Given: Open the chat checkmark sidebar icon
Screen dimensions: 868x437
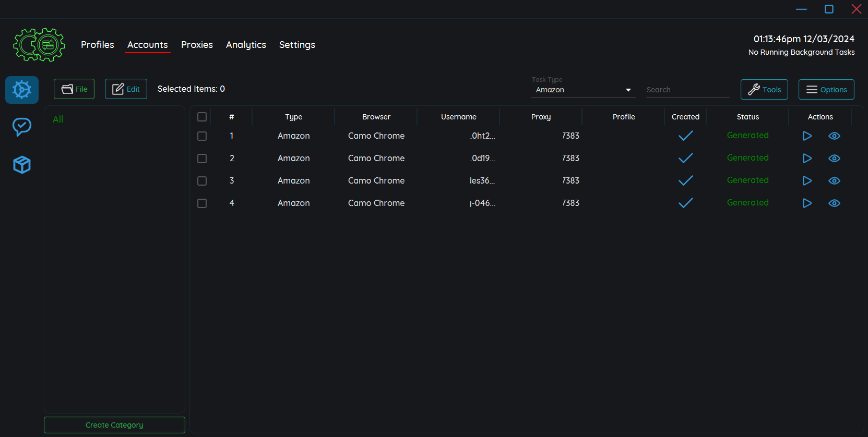Looking at the screenshot, I should (22, 127).
